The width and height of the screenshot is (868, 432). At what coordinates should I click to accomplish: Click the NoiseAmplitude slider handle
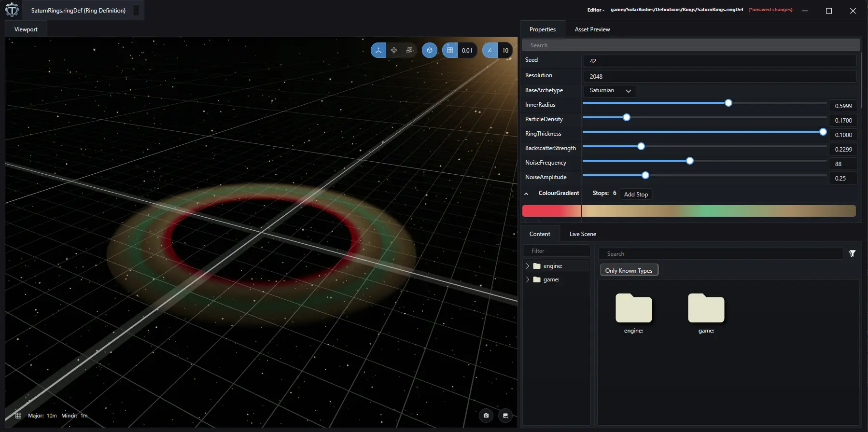tap(645, 175)
